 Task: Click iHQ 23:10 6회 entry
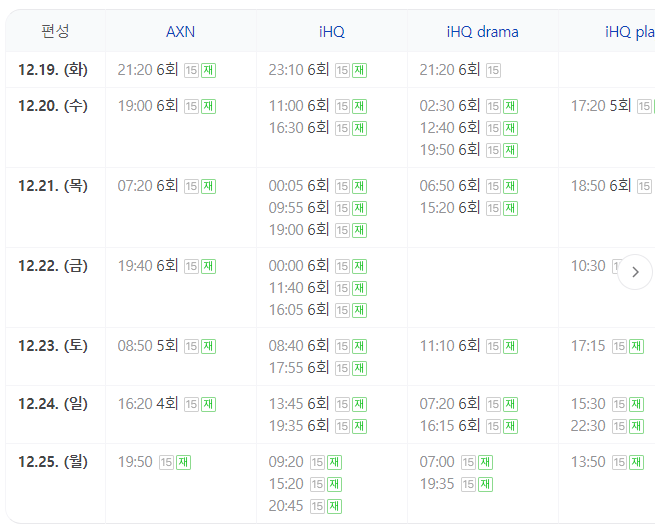(x=318, y=70)
